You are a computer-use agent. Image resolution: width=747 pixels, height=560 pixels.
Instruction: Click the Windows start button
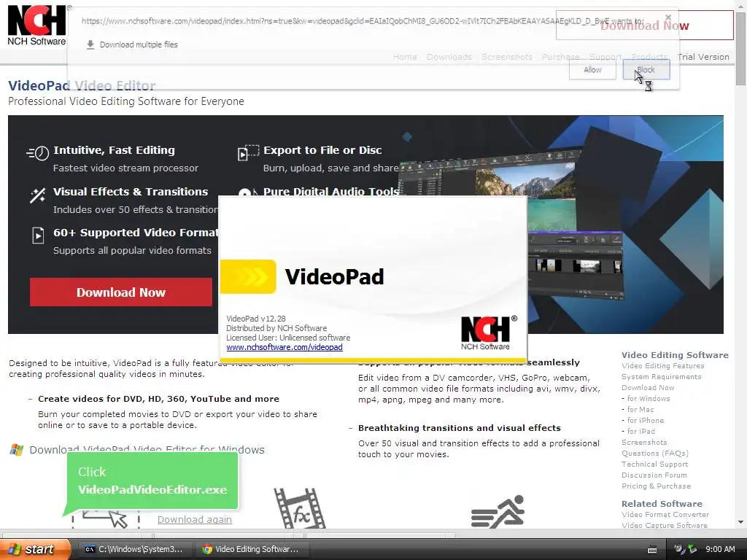coord(35,549)
